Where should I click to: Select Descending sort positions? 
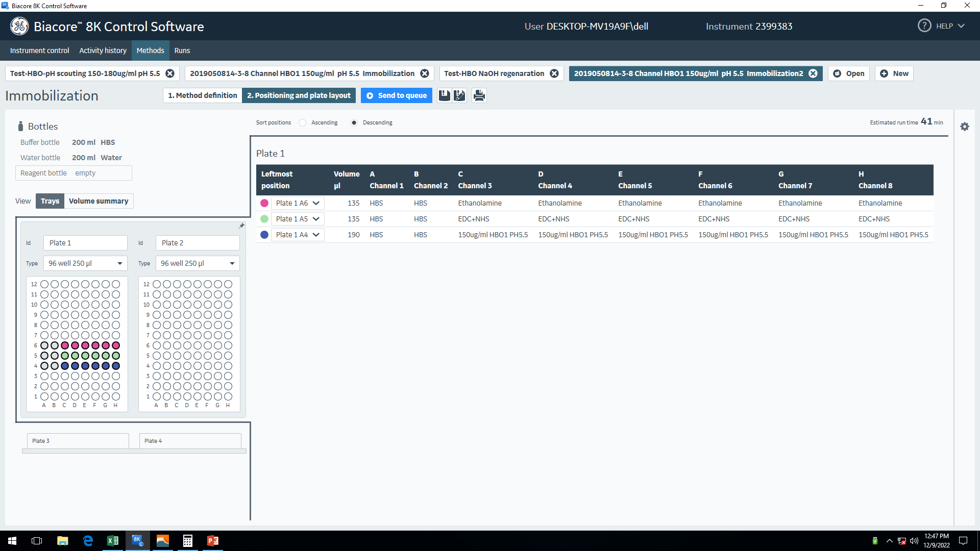tap(354, 123)
